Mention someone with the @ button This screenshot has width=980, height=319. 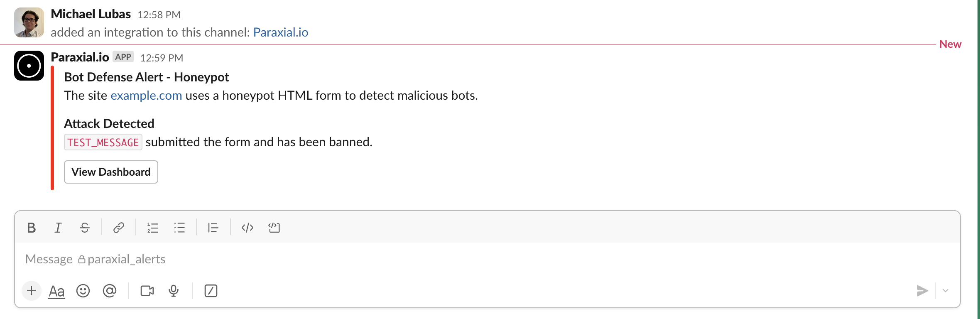[110, 291]
